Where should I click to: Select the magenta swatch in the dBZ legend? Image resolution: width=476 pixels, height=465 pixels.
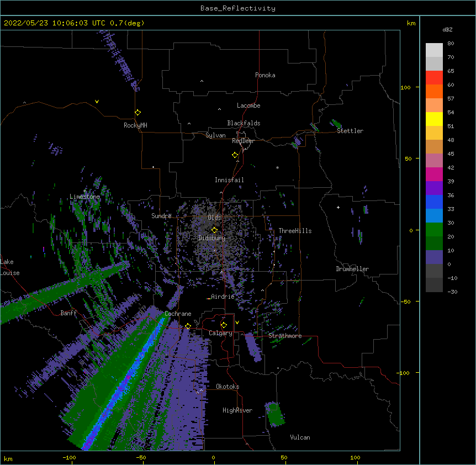[434, 174]
